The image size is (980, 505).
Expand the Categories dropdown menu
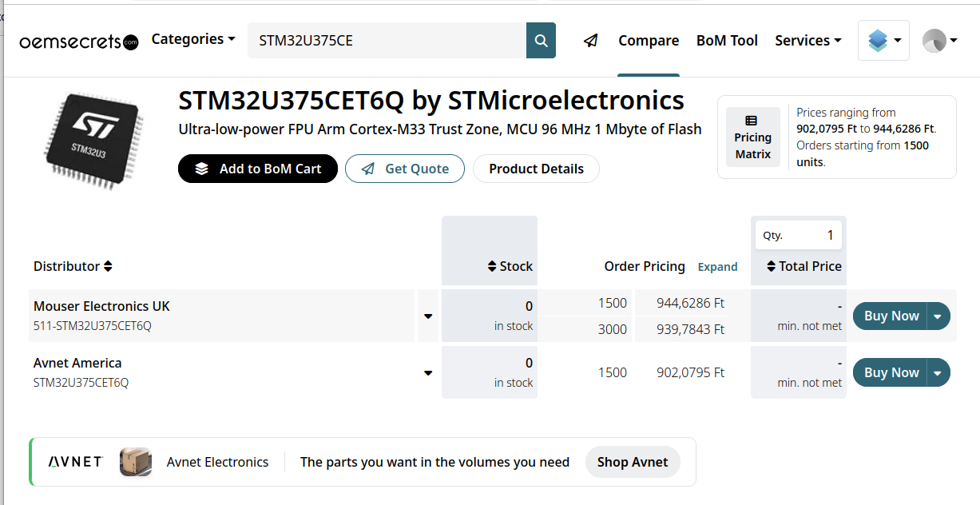(x=193, y=39)
